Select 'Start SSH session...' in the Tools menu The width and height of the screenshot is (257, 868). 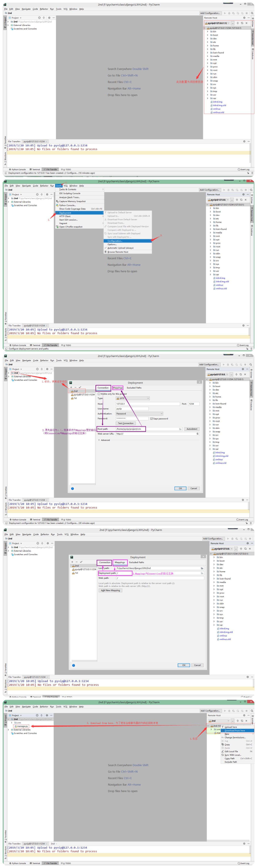click(80, 220)
